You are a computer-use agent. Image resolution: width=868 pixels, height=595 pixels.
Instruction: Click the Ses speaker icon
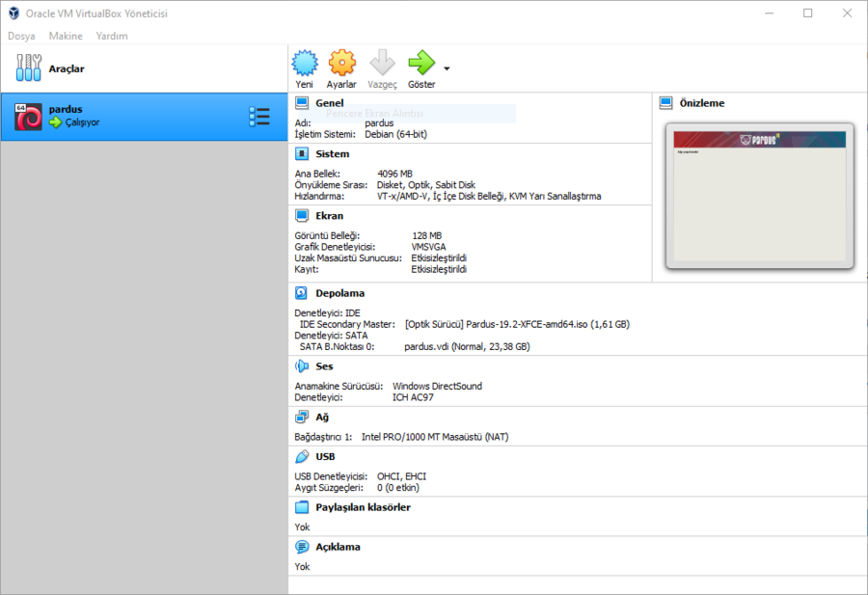pyautogui.click(x=302, y=366)
